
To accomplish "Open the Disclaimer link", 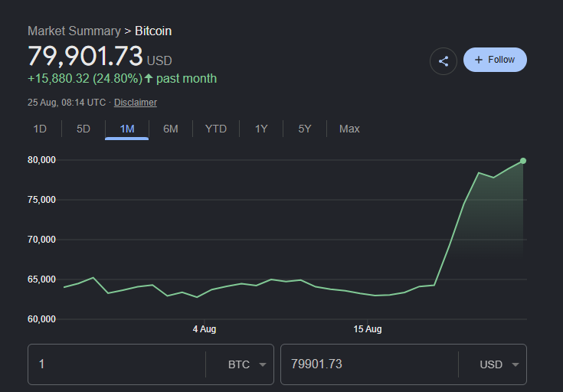I will tap(136, 103).
